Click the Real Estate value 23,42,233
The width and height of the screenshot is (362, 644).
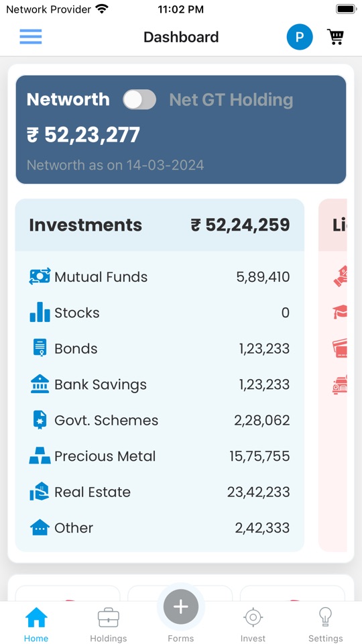click(259, 492)
